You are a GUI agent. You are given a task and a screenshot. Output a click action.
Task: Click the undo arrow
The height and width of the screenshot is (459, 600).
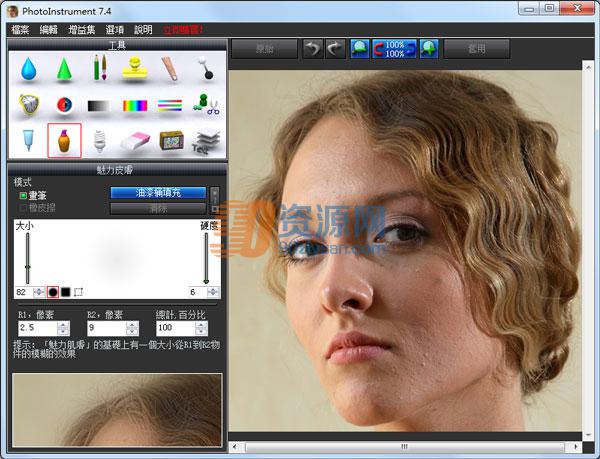click(x=313, y=49)
